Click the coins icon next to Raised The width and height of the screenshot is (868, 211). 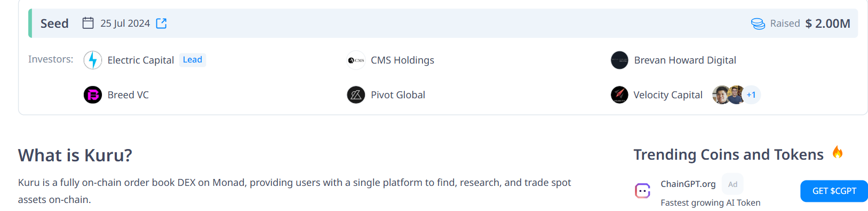758,24
